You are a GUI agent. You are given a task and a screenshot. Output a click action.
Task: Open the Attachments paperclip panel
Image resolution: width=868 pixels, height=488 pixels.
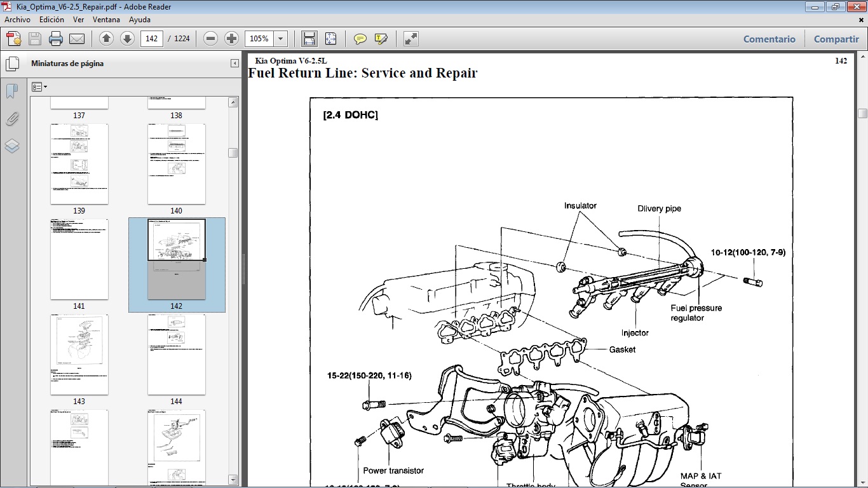(12, 119)
